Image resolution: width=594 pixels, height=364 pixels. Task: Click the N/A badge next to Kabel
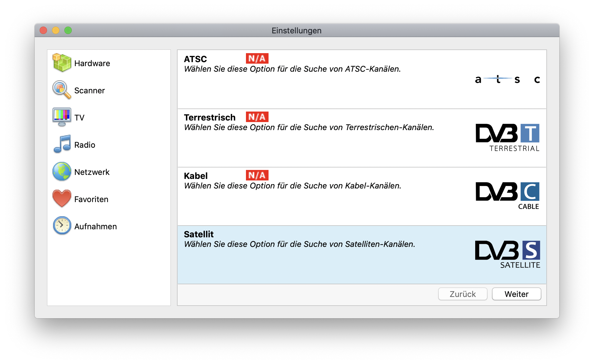pos(257,175)
